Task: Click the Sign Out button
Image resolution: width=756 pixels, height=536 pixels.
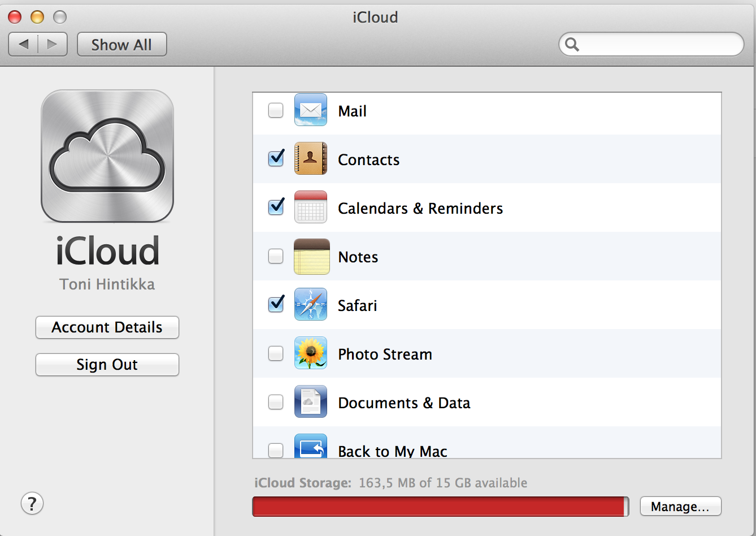Action: 107,365
